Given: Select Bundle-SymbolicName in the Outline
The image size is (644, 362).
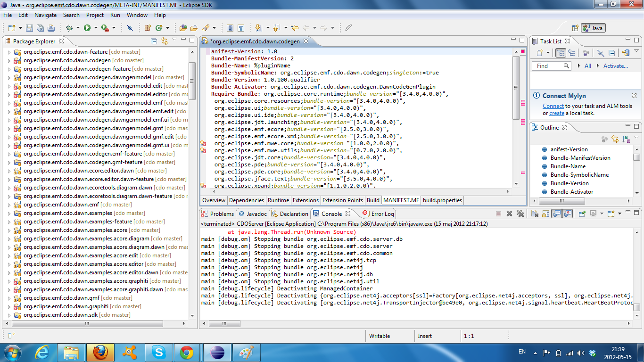Looking at the screenshot, I should (579, 175).
